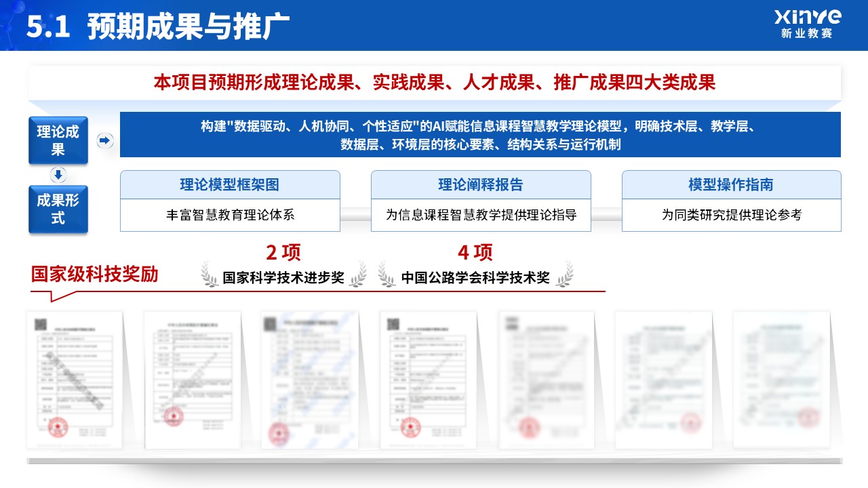The width and height of the screenshot is (868, 488).
Task: Select the 理论成果 blue box
Action: click(58, 140)
